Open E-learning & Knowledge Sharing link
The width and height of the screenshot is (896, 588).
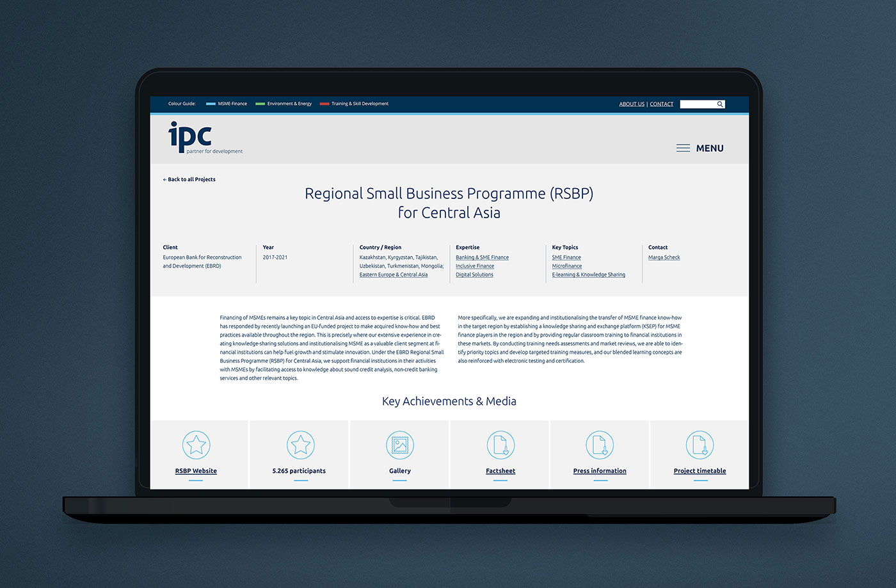pyautogui.click(x=589, y=274)
